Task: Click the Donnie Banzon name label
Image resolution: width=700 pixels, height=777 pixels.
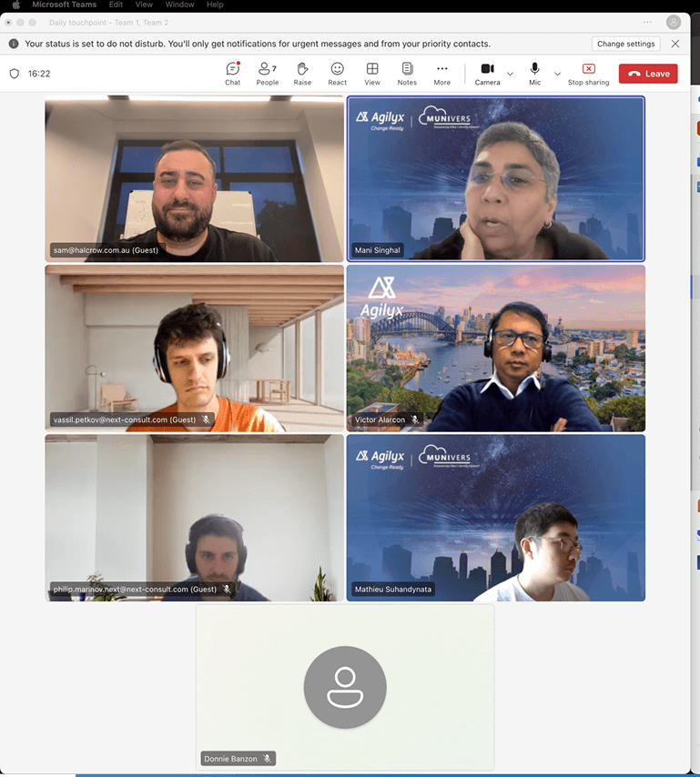Action: coord(230,759)
